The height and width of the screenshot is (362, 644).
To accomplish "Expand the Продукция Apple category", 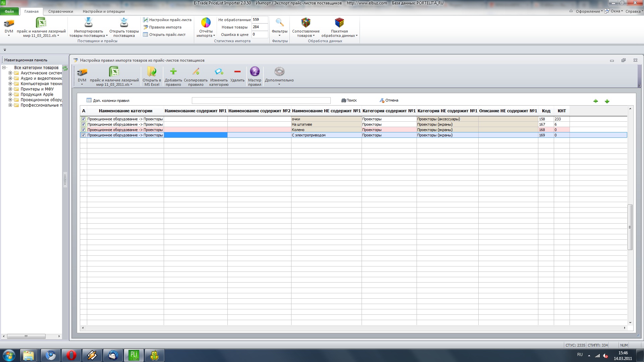I will coord(10,95).
